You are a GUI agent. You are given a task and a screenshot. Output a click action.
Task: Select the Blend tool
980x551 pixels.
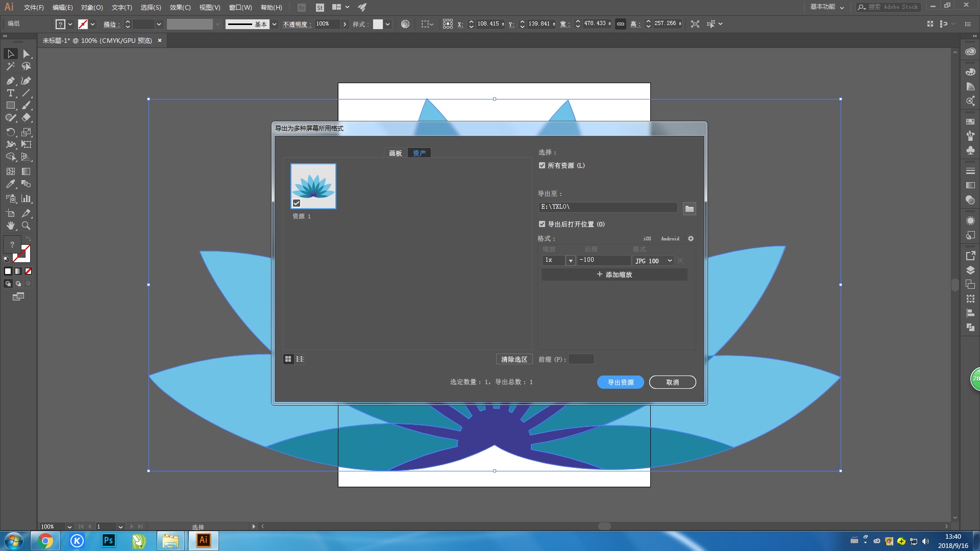(x=27, y=184)
